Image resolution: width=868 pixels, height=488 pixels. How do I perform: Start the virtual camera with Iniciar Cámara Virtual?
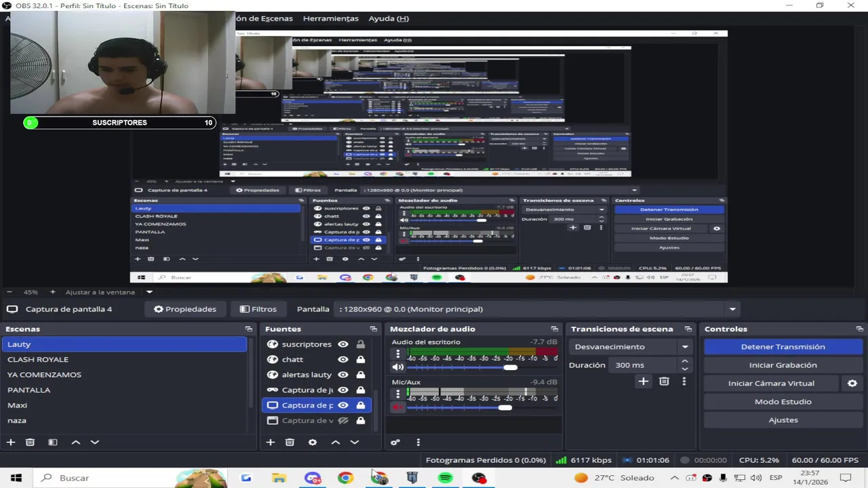(771, 383)
